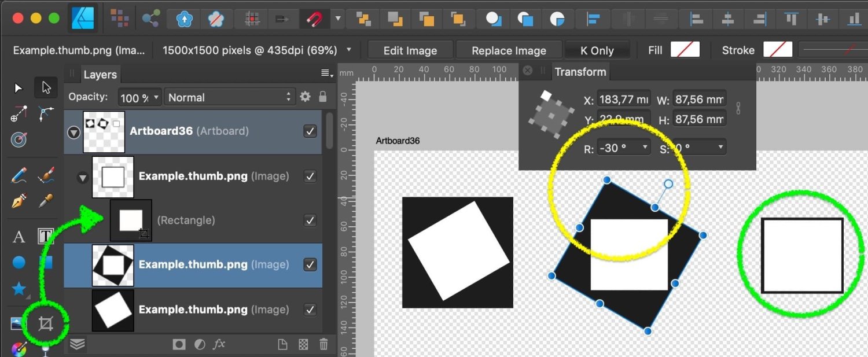Open the layer effects fx icon
Screen dimensions: 868x357
(219, 344)
